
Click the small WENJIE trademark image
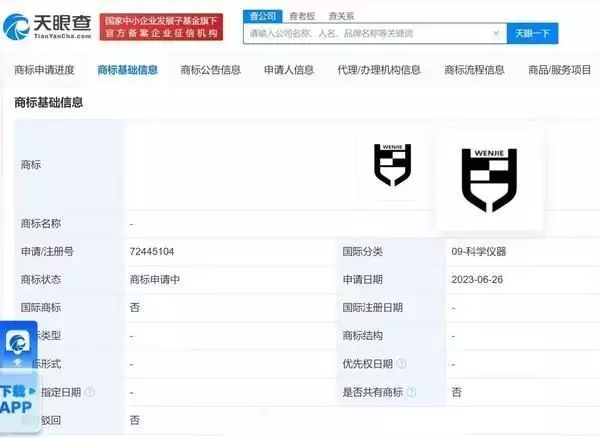392,165
